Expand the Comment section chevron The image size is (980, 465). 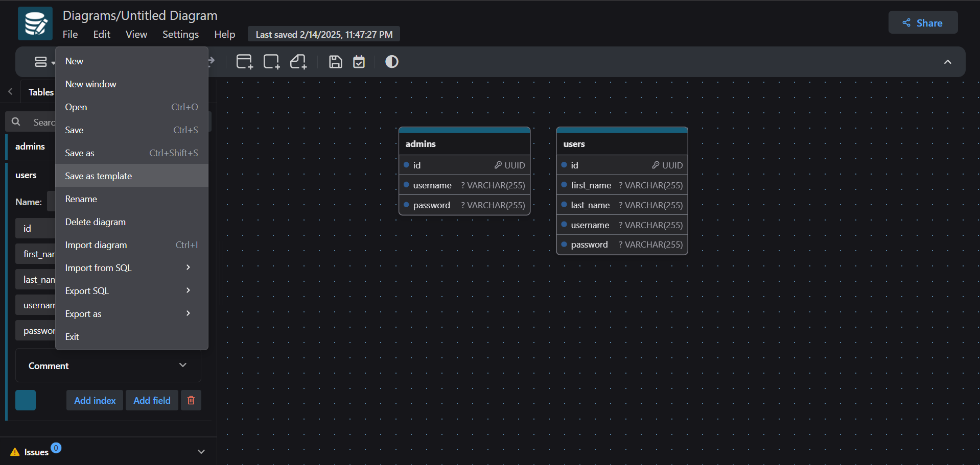[x=183, y=365]
